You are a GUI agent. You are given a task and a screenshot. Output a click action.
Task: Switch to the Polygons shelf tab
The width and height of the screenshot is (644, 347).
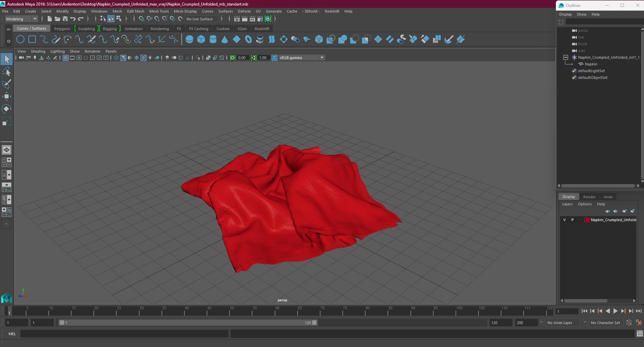pyautogui.click(x=62, y=29)
